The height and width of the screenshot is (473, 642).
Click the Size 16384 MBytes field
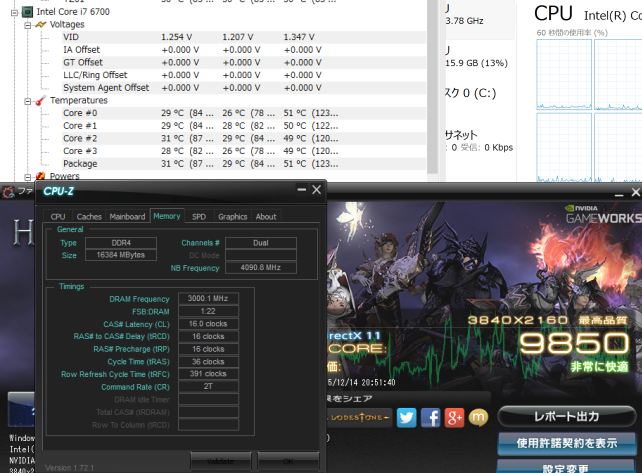click(x=121, y=255)
